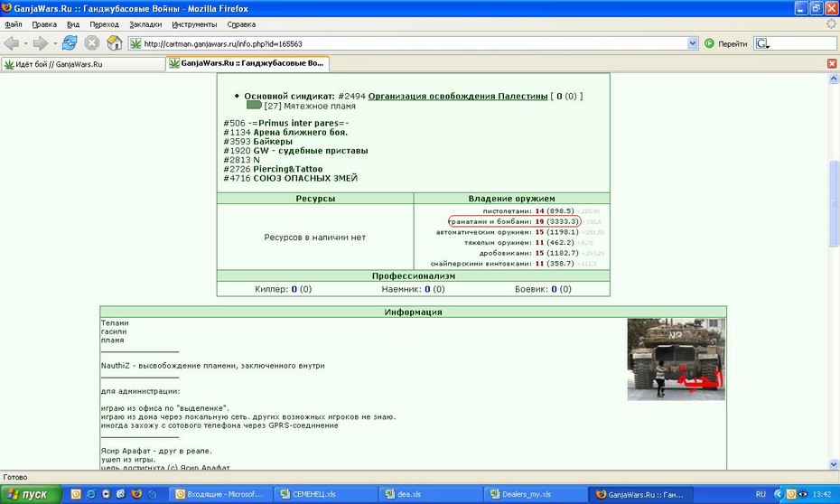Switch to the Идёт бой tab
840x504 pixels.
click(x=83, y=64)
